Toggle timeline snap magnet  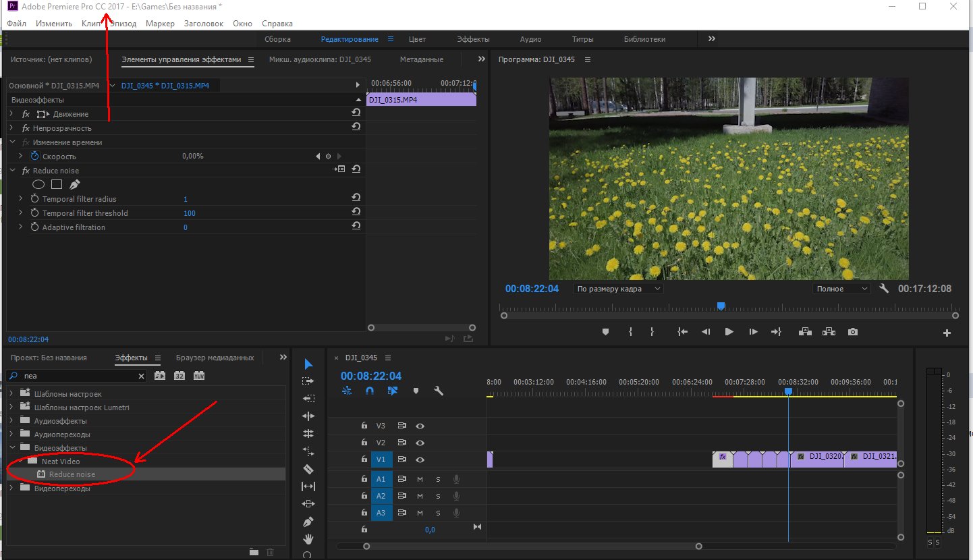tap(369, 391)
